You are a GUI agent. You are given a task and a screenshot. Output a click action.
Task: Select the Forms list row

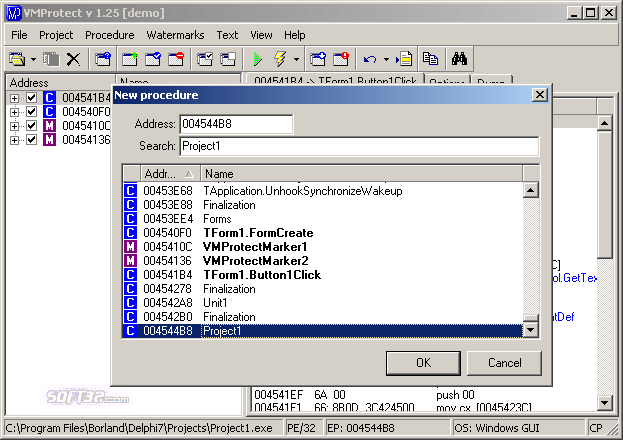[x=323, y=219]
